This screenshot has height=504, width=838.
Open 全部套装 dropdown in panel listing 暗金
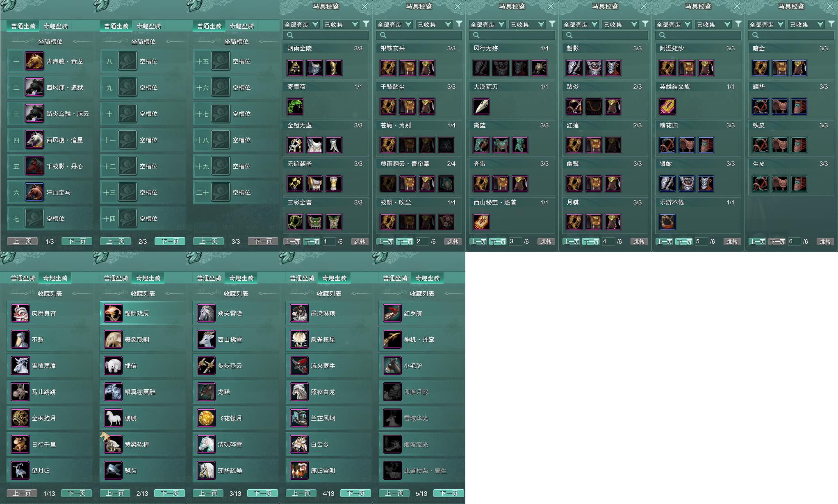[x=766, y=25]
